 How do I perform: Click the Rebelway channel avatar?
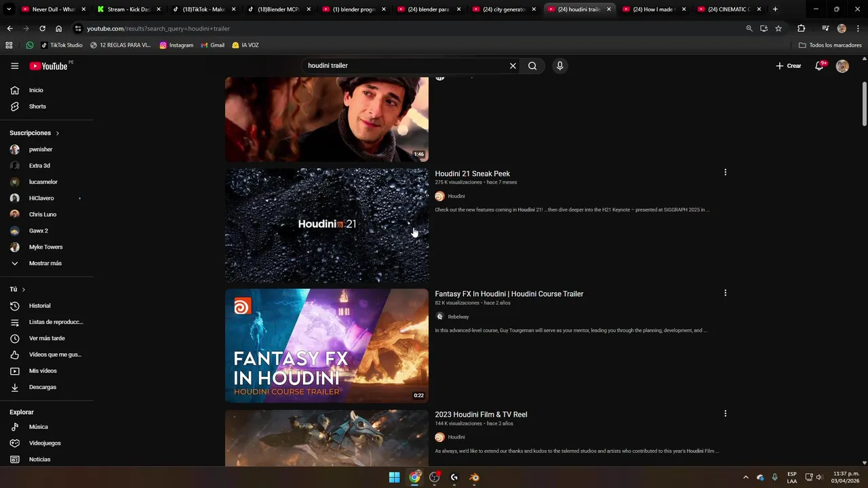439,317
